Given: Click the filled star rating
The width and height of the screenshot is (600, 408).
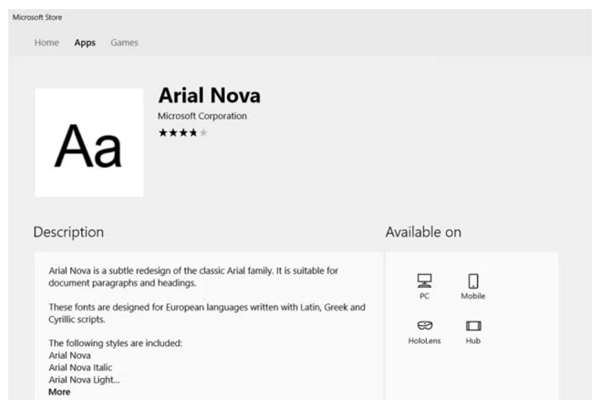Looking at the screenshot, I should (177, 132).
